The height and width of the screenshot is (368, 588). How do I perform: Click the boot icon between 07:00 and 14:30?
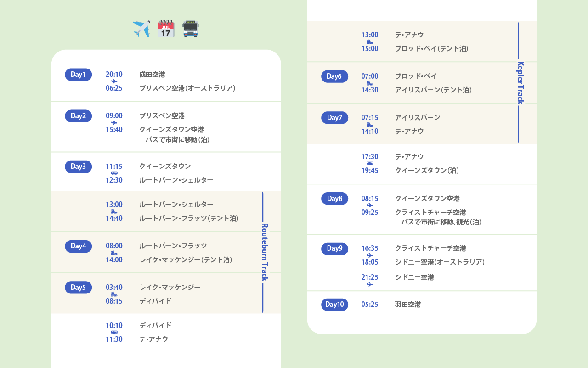point(370,83)
